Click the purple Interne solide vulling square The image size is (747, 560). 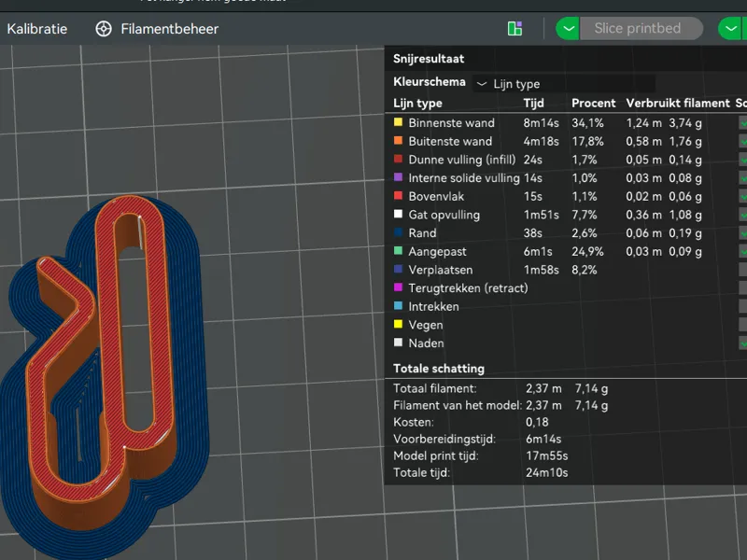click(399, 177)
